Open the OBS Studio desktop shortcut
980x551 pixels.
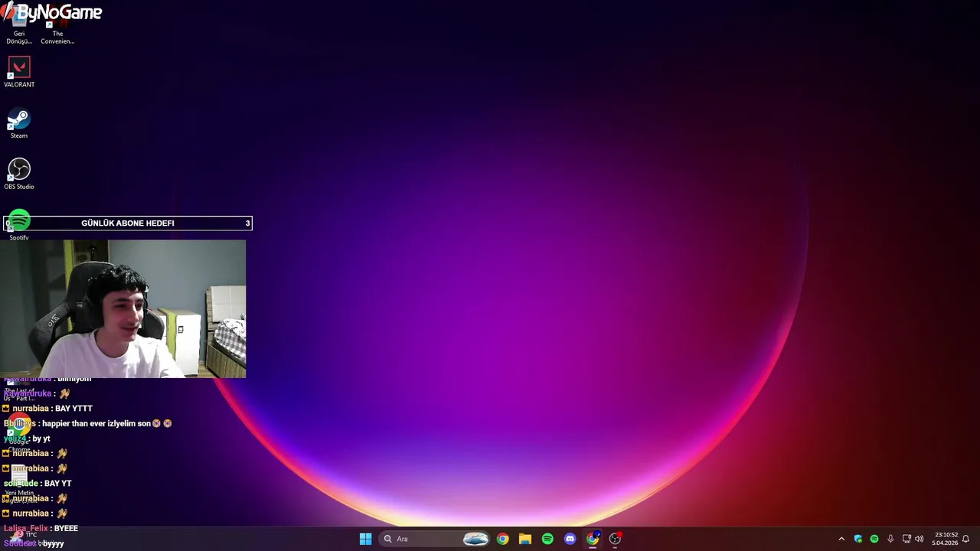19,174
